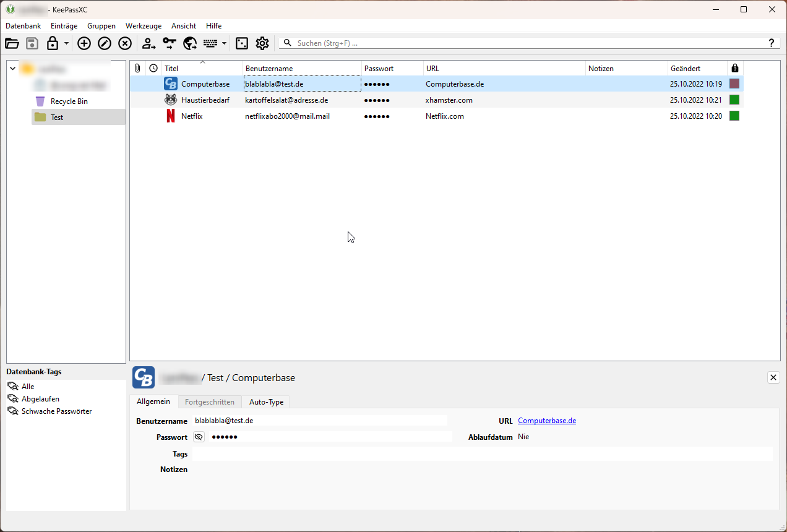787x532 pixels.
Task: Sort by the expiry clock column
Action: point(153,69)
